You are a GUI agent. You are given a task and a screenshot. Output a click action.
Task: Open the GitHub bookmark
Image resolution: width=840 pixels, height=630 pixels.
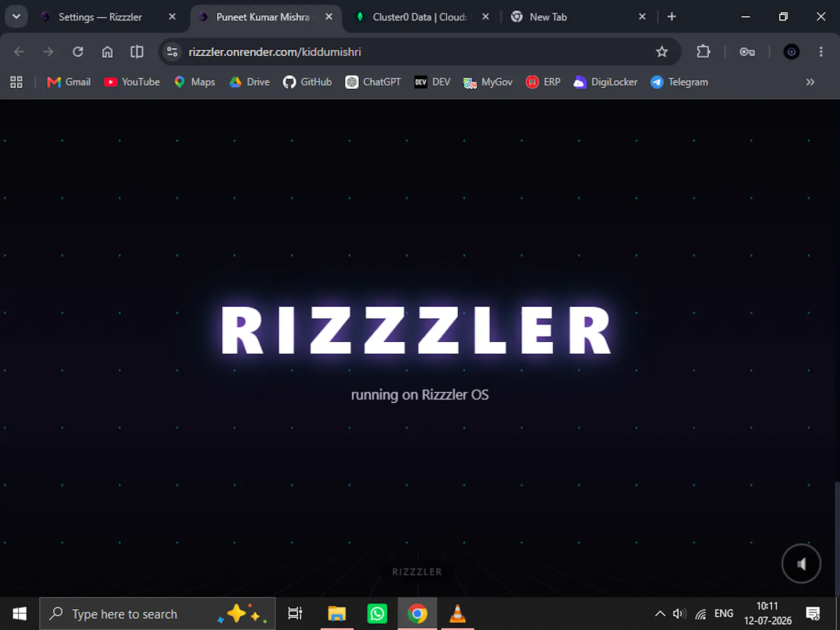308,82
